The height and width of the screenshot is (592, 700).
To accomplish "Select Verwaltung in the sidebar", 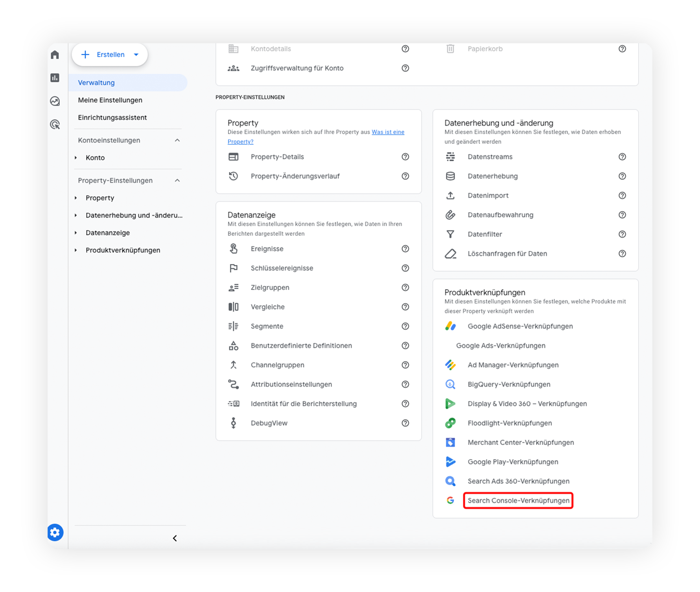I will click(128, 83).
